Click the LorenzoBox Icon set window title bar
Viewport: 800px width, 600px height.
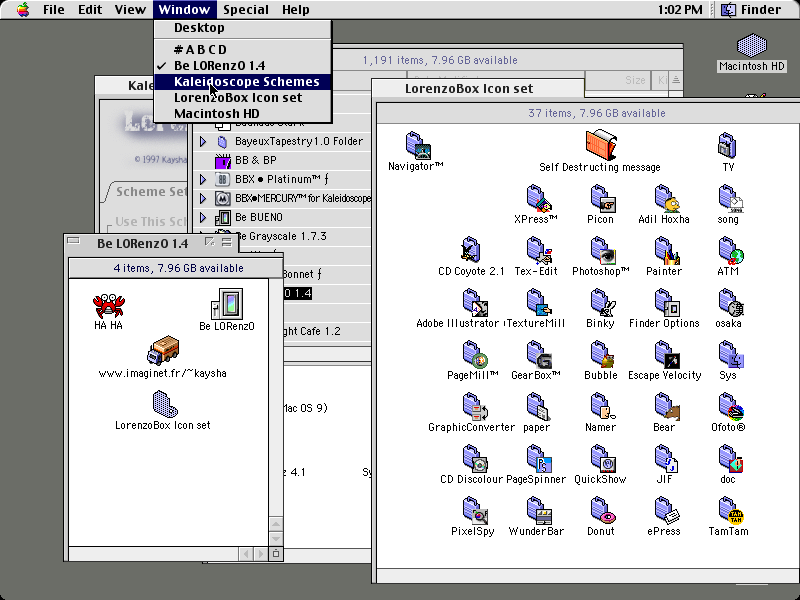479,89
